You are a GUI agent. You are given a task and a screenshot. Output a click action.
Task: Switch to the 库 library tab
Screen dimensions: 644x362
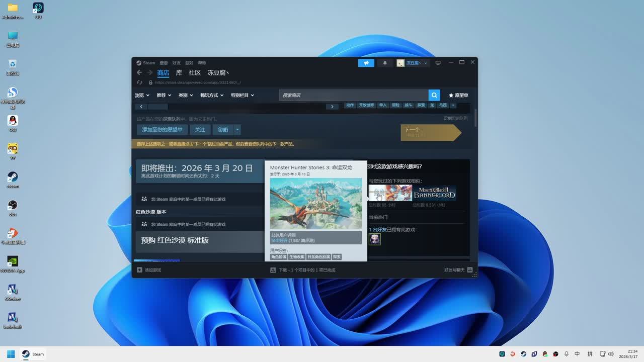click(179, 72)
